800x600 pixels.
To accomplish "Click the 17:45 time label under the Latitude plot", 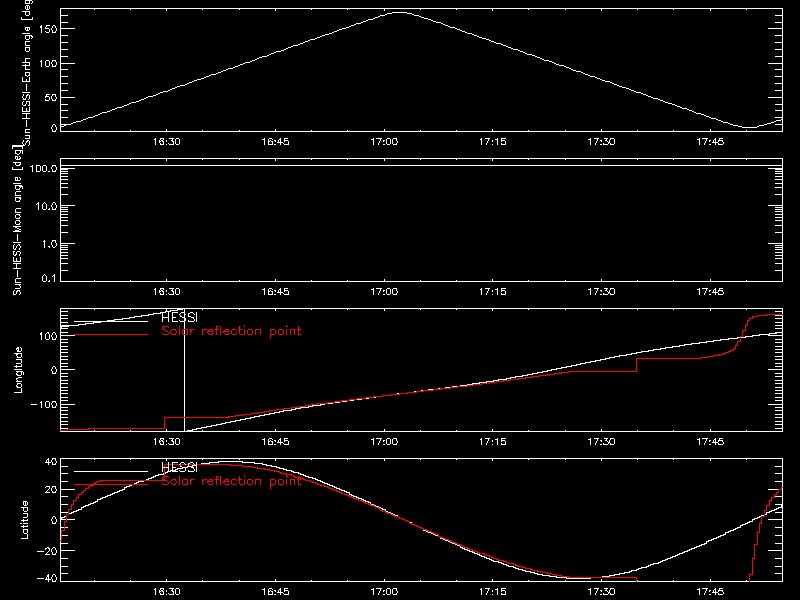I will (x=710, y=592).
